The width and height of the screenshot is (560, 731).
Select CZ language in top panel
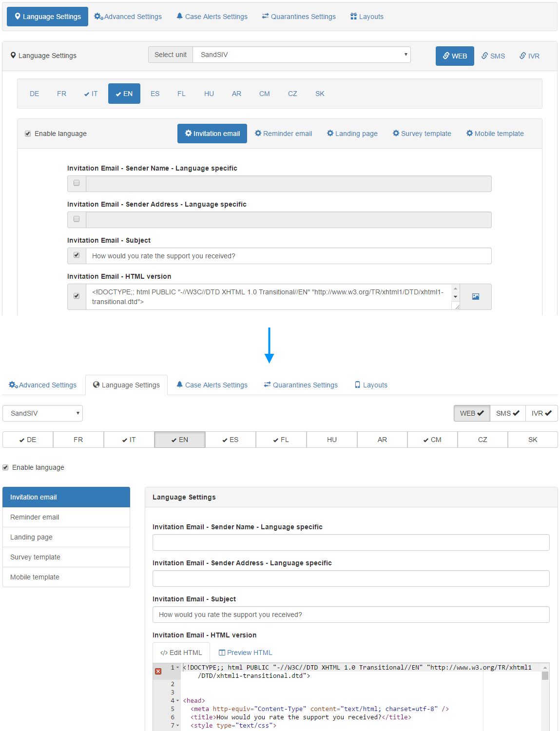point(292,94)
